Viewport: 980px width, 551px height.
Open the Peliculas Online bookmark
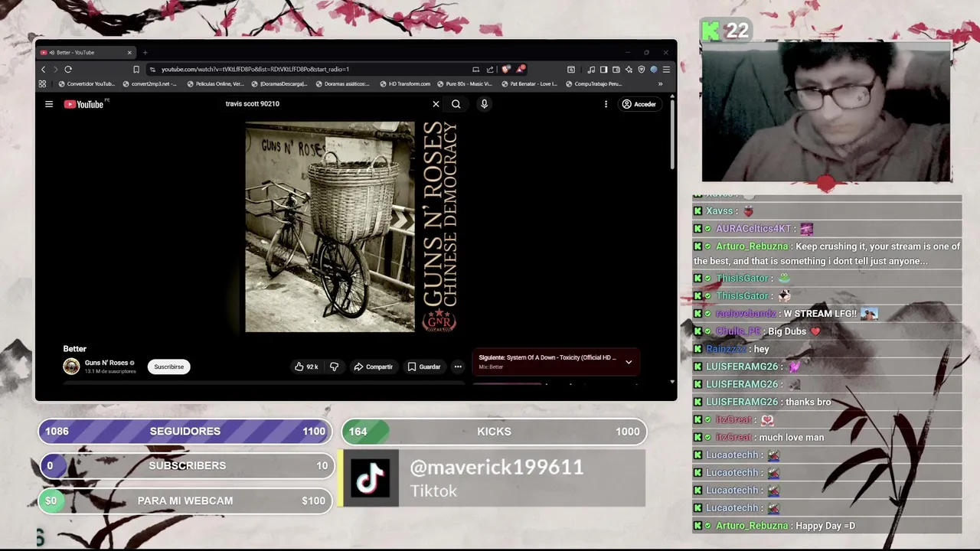point(215,84)
